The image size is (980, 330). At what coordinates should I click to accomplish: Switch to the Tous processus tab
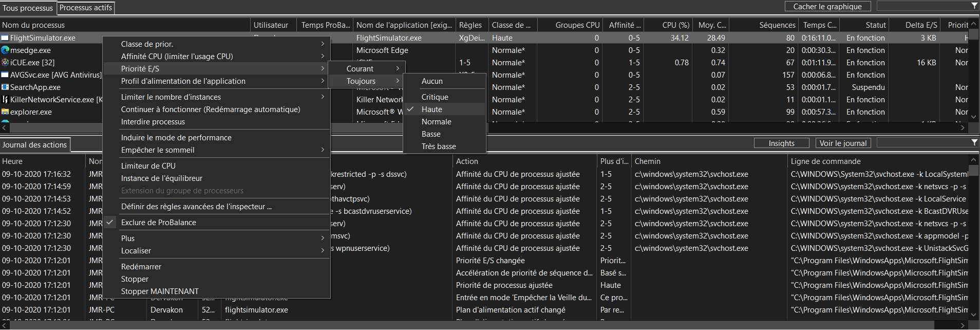coord(28,8)
